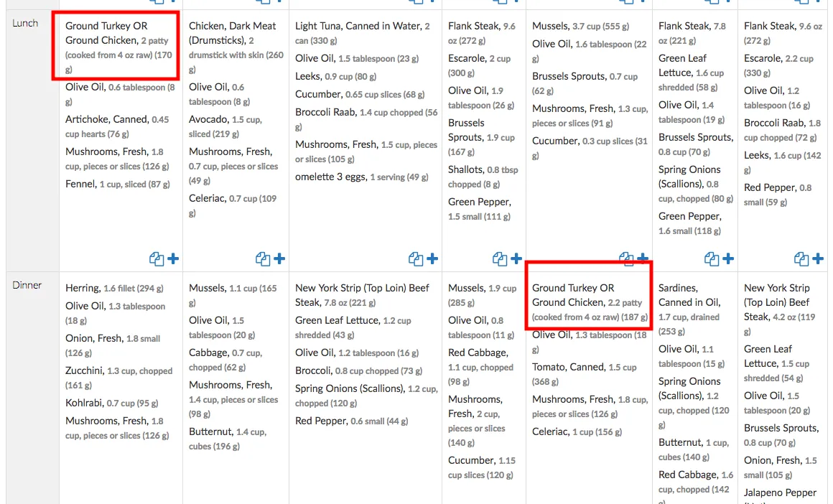
Task: Click the plus icon under the Shallots lunch
Action: pos(516,259)
